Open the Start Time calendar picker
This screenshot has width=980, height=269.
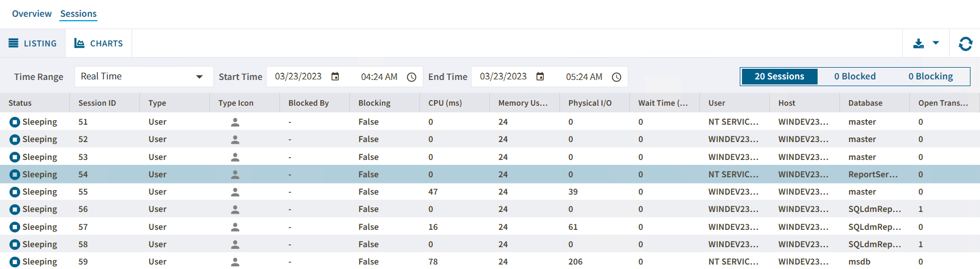pyautogui.click(x=335, y=77)
